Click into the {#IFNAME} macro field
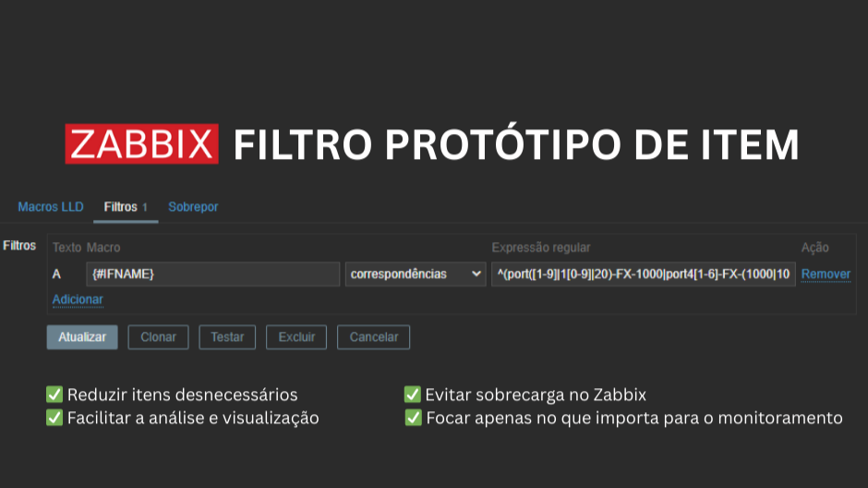The image size is (868, 488). point(213,274)
